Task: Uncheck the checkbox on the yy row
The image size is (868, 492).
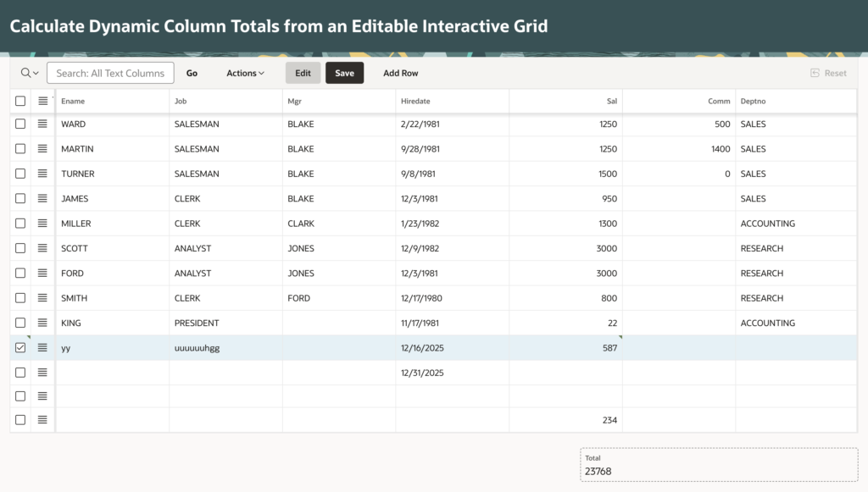Action: (x=21, y=347)
